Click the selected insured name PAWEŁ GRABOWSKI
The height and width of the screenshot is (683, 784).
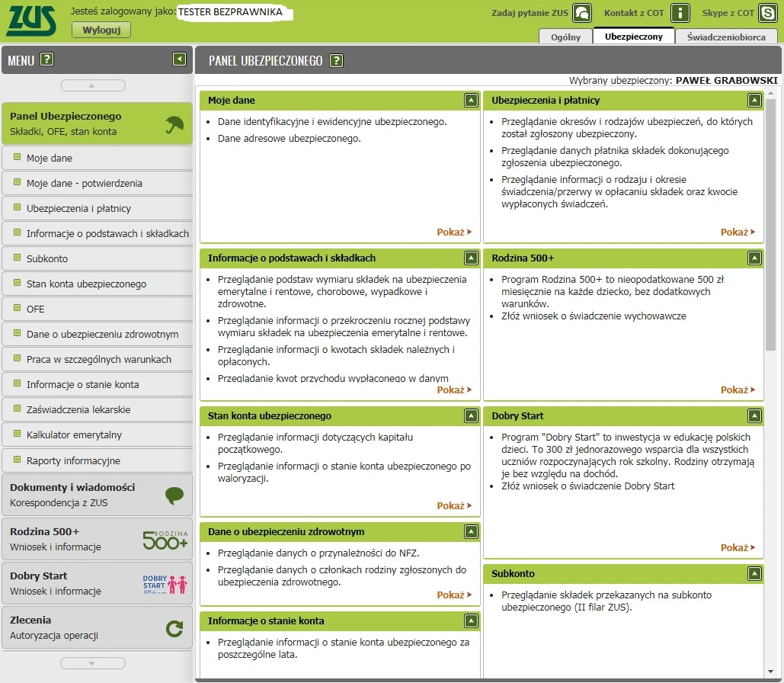tap(727, 80)
